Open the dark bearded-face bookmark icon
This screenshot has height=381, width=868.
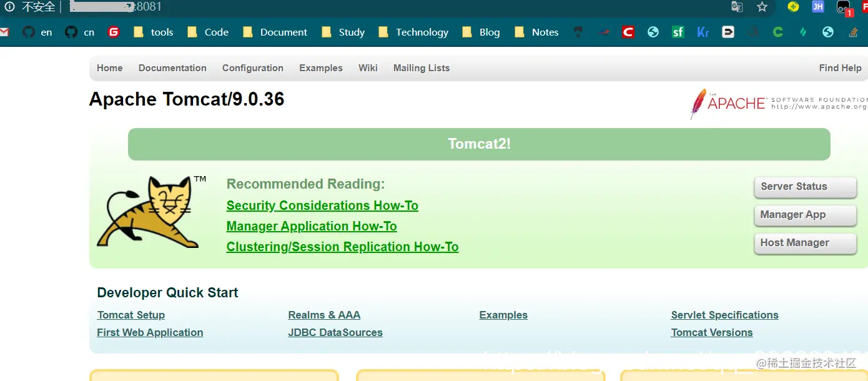pos(578,32)
